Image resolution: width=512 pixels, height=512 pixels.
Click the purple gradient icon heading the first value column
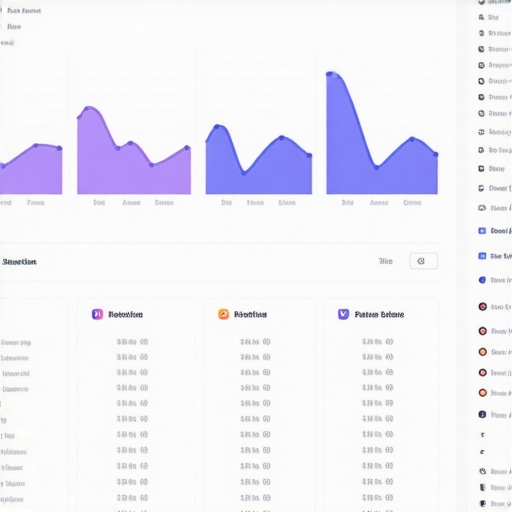(x=97, y=314)
